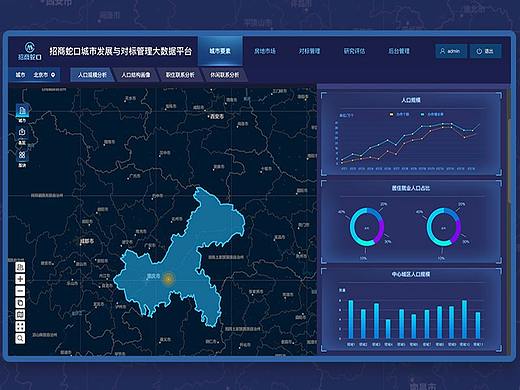Click the first bar in 中心城区人口规模 chart
The height and width of the screenshot is (390, 520).
(x=351, y=319)
